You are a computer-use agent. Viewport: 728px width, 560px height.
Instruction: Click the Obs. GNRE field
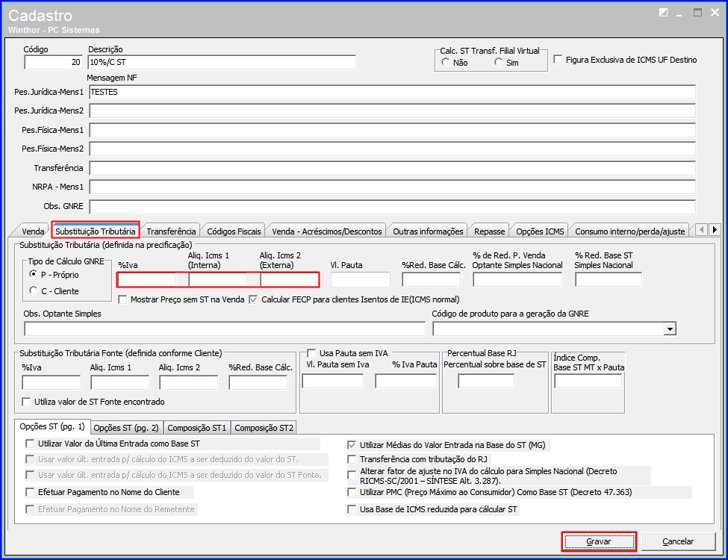coord(392,207)
